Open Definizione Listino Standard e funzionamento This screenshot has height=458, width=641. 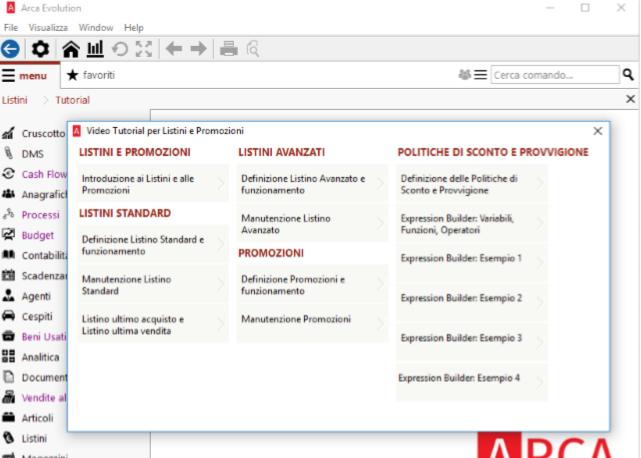click(153, 245)
